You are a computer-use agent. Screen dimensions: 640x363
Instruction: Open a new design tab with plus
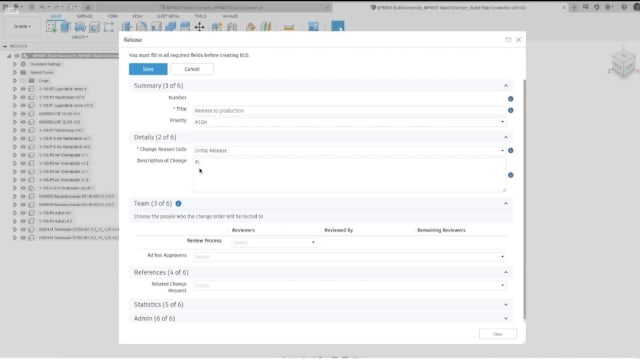click(x=574, y=7)
